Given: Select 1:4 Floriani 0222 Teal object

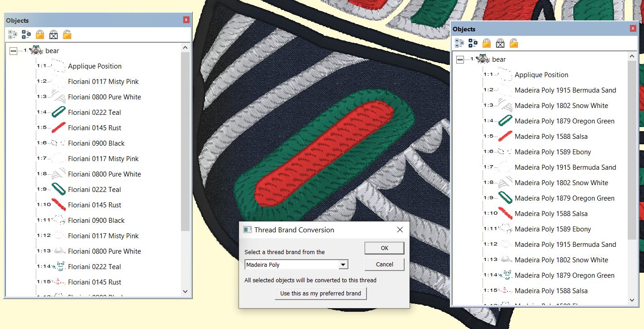Looking at the screenshot, I should point(94,113).
